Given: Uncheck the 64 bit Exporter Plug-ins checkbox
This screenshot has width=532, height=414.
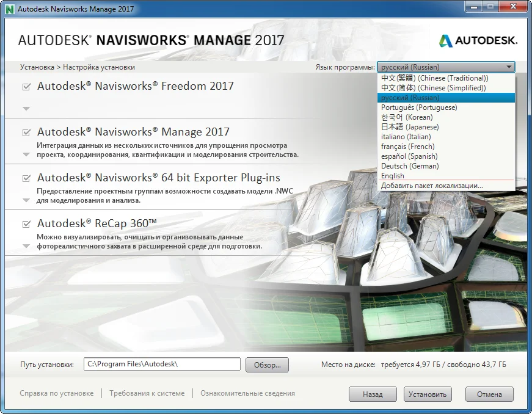Looking at the screenshot, I should [x=26, y=178].
